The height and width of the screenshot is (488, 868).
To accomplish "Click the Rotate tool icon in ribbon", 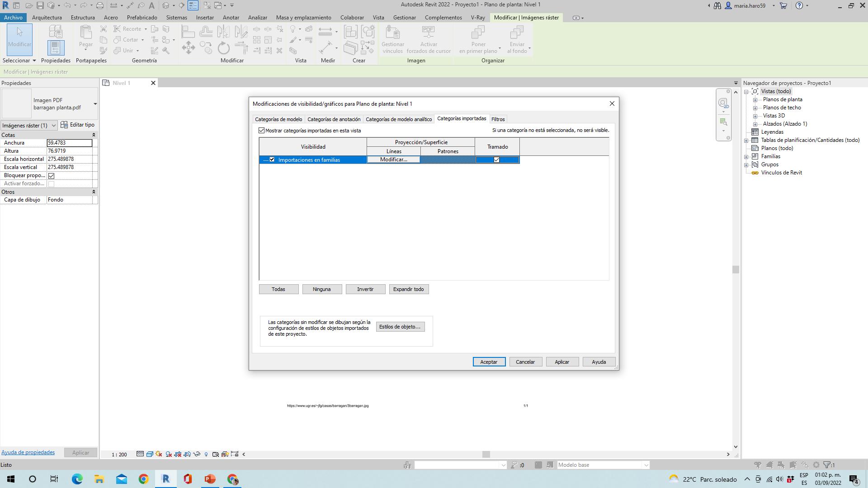I will tap(223, 48).
